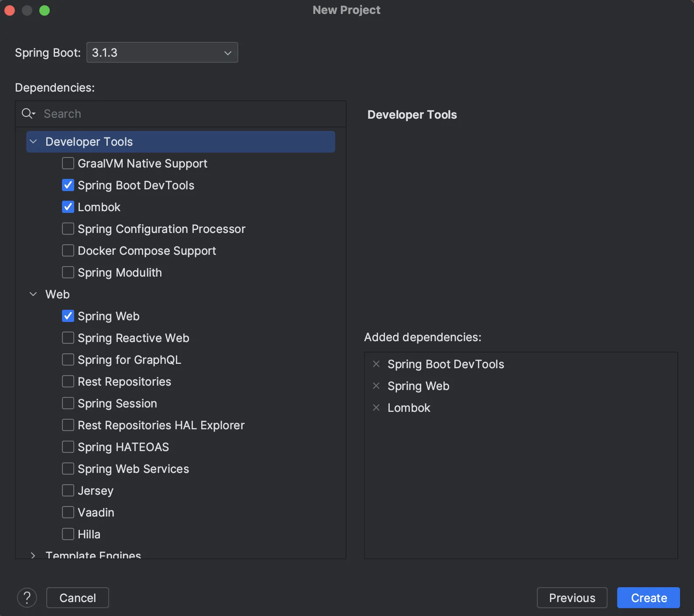Uncheck the Lombok checkbox in tree

68,207
